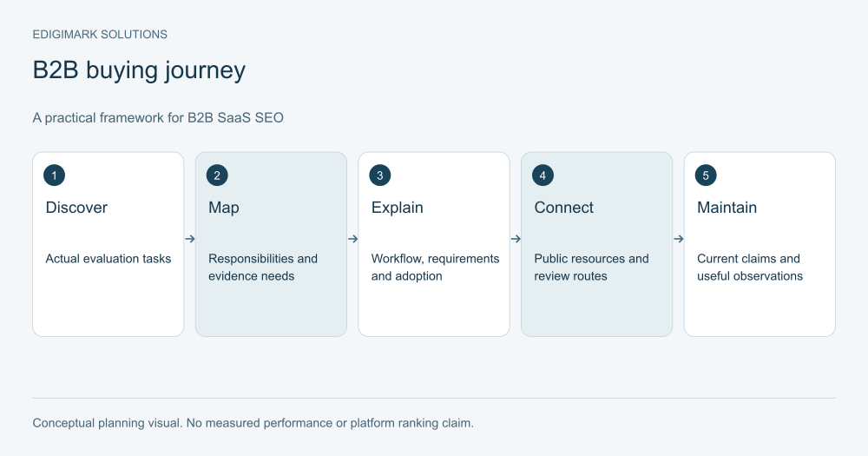The width and height of the screenshot is (868, 456).
Task: Click the arrow between Map and Explain
Action: pos(352,239)
